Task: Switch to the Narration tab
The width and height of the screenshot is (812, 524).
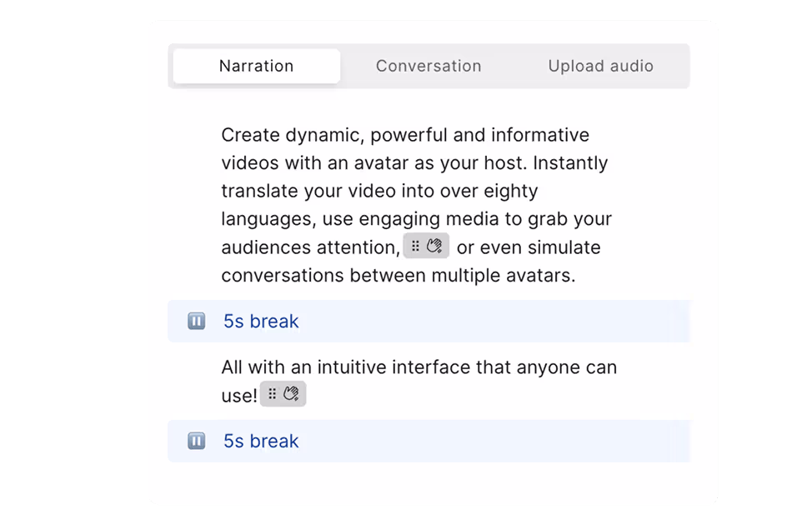Action: (256, 66)
